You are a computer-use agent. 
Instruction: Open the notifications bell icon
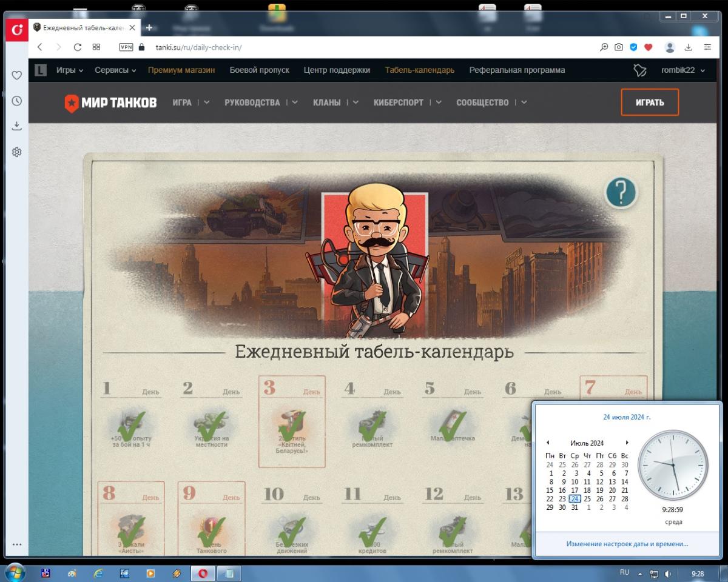[640, 70]
